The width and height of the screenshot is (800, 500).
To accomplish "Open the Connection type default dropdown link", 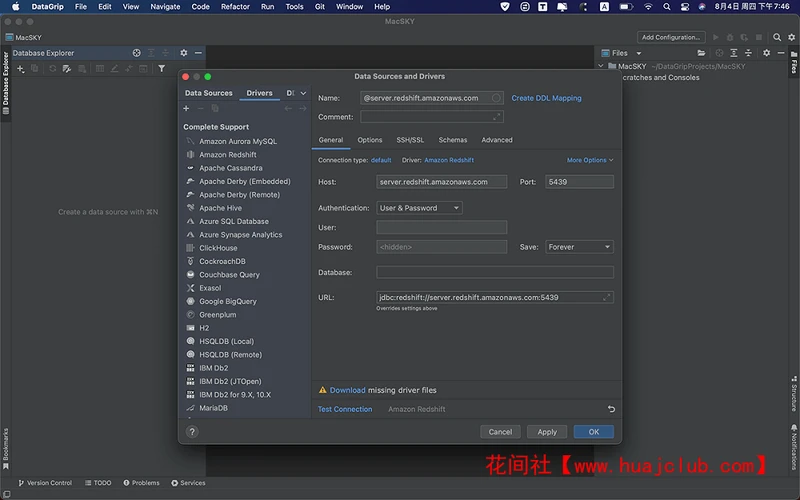I will (381, 160).
